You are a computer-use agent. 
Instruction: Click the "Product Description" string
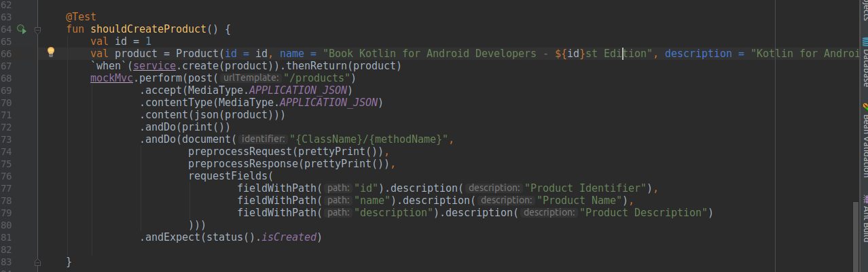(644, 213)
